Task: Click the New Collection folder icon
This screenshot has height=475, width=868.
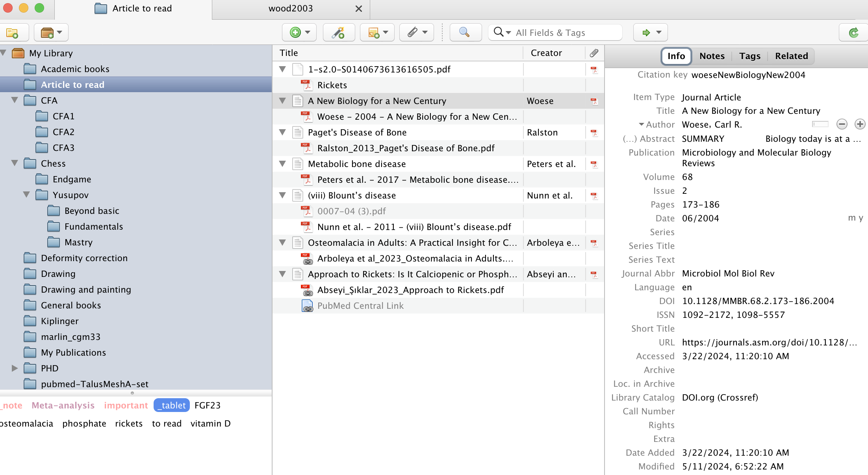Action: coord(12,33)
